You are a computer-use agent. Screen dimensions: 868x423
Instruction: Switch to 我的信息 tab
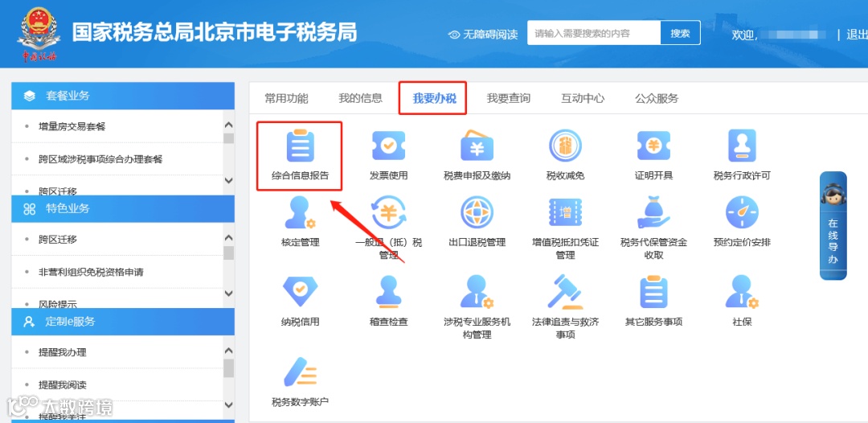(x=360, y=99)
